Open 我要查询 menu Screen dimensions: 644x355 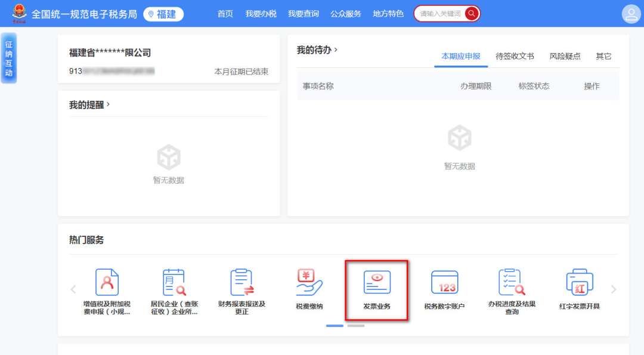303,14
